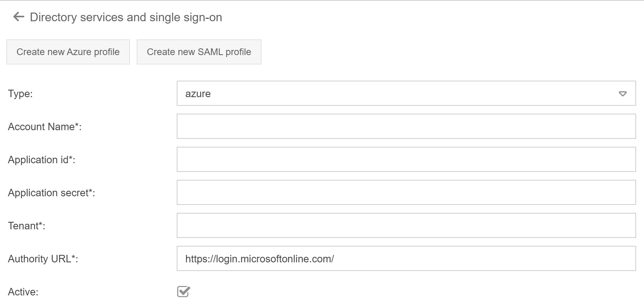The width and height of the screenshot is (644, 306).
Task: Click Create new SAML profile button
Action: 199,52
